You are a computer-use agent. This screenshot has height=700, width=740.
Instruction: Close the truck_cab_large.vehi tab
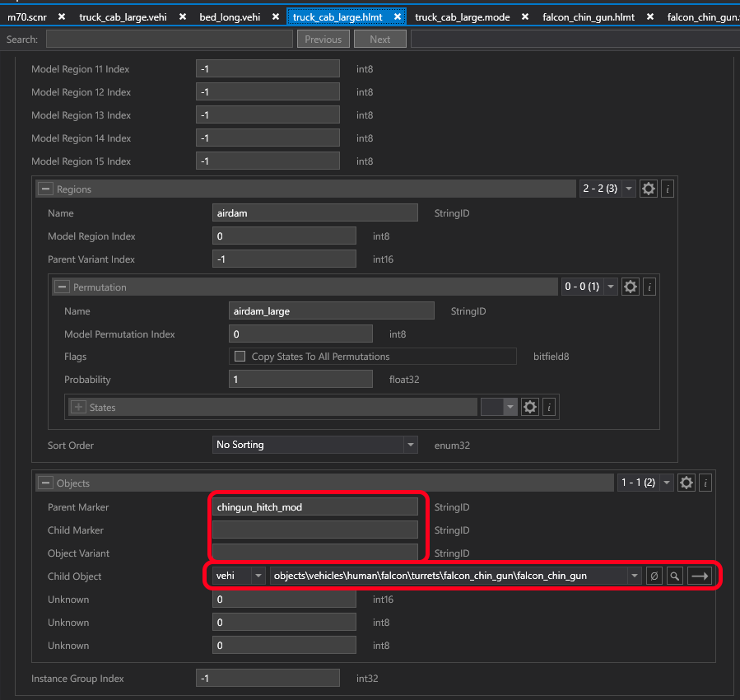coord(182,16)
